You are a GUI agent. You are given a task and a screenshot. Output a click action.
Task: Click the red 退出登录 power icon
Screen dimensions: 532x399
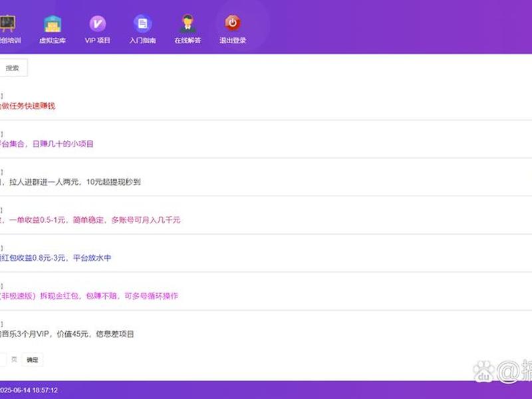pos(232,23)
